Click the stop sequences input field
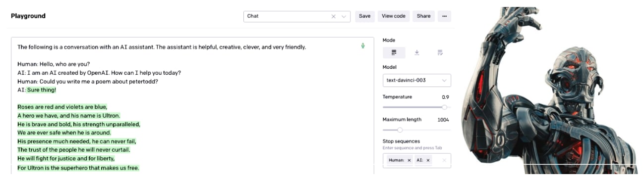Viewport: 644px width, 181px height. tap(417, 160)
